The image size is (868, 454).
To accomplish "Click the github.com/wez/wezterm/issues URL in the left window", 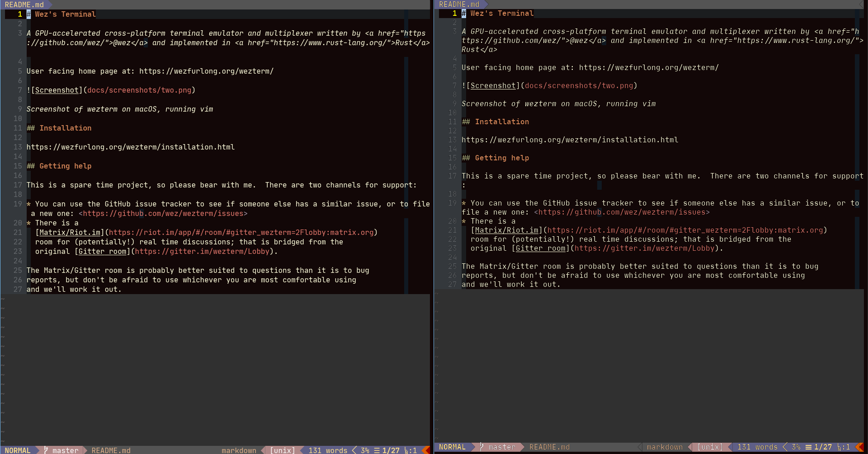I will click(163, 213).
